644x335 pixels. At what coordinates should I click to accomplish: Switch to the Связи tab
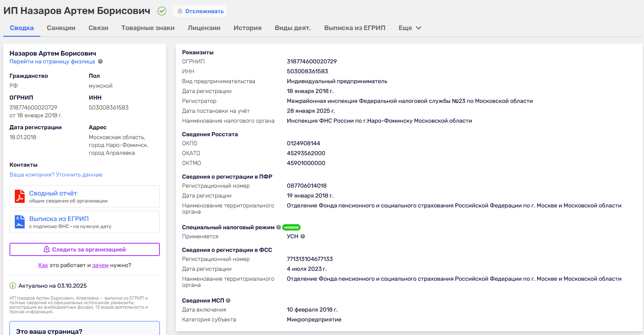coord(98,28)
